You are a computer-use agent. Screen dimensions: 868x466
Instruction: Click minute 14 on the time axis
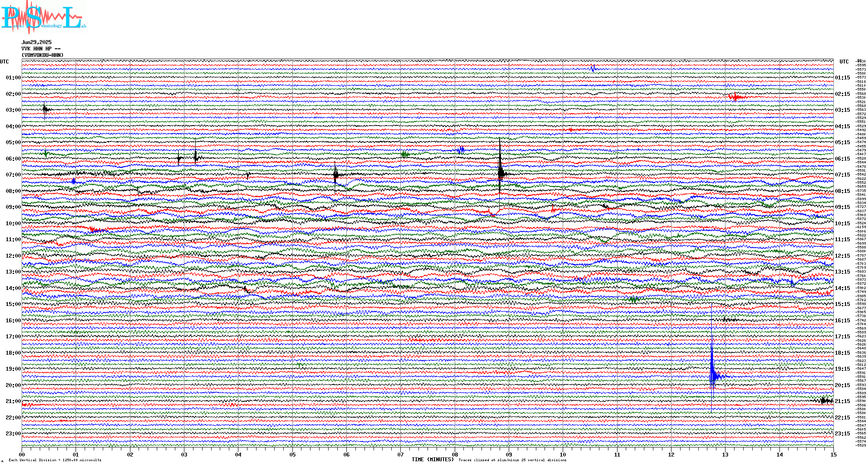pos(779,454)
